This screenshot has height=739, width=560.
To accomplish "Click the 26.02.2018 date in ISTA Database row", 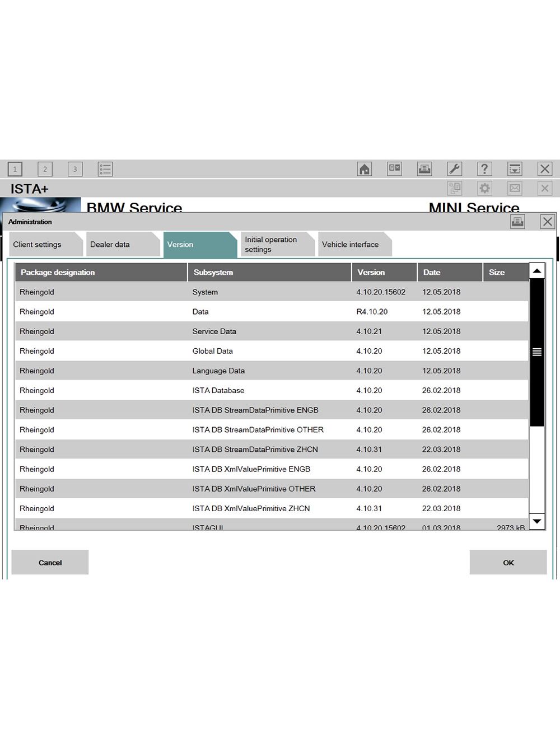I will pos(441,390).
